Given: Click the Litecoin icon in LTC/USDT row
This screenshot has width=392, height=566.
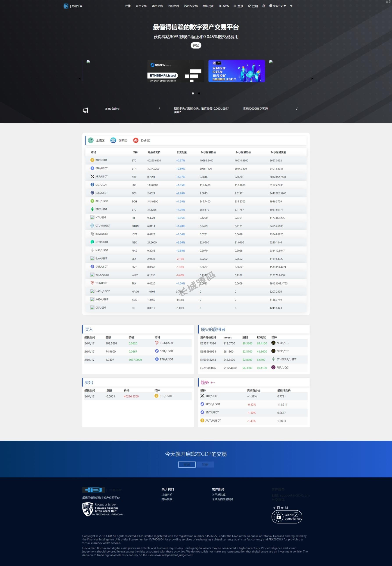Looking at the screenshot, I should point(92,185).
